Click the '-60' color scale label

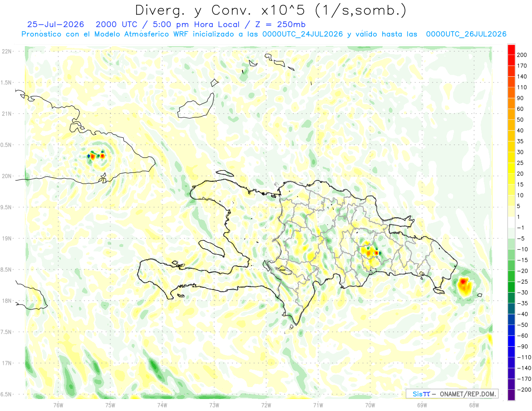pyautogui.click(x=522, y=337)
